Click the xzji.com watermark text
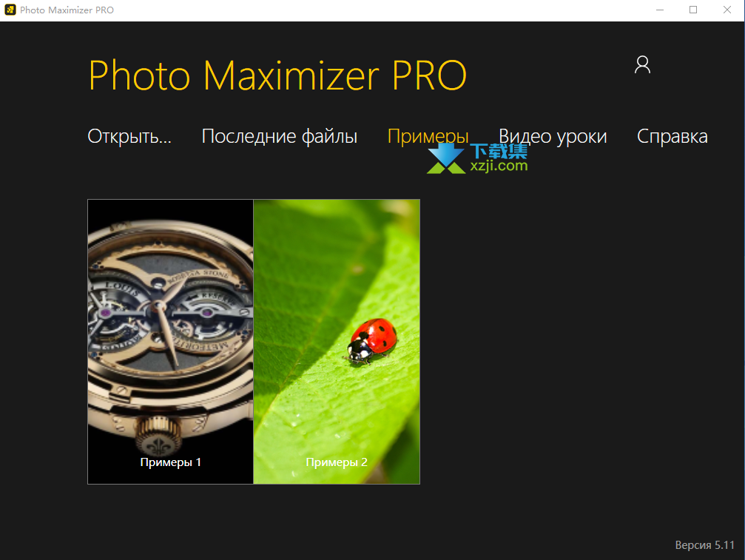 499,166
